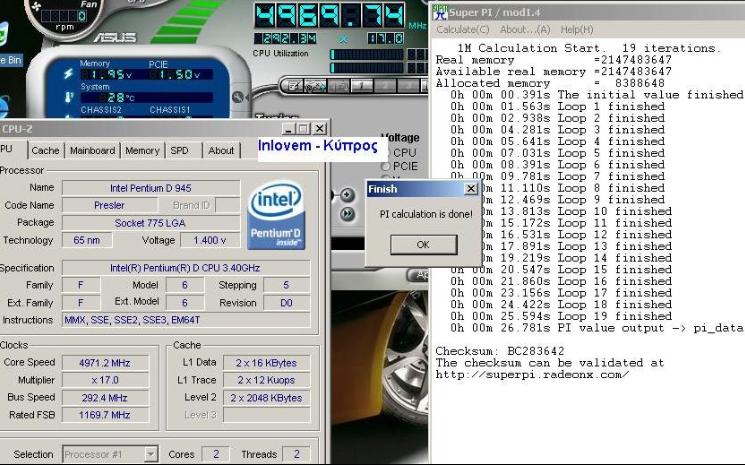This screenshot has height=465, width=745.
Task: Switch to the Cache tab in CPU-Z
Action: [45, 151]
